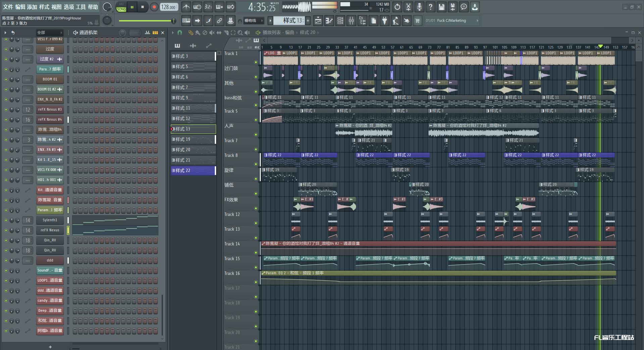
Task: Click the render-to-audio save icon
Action: click(453, 7)
